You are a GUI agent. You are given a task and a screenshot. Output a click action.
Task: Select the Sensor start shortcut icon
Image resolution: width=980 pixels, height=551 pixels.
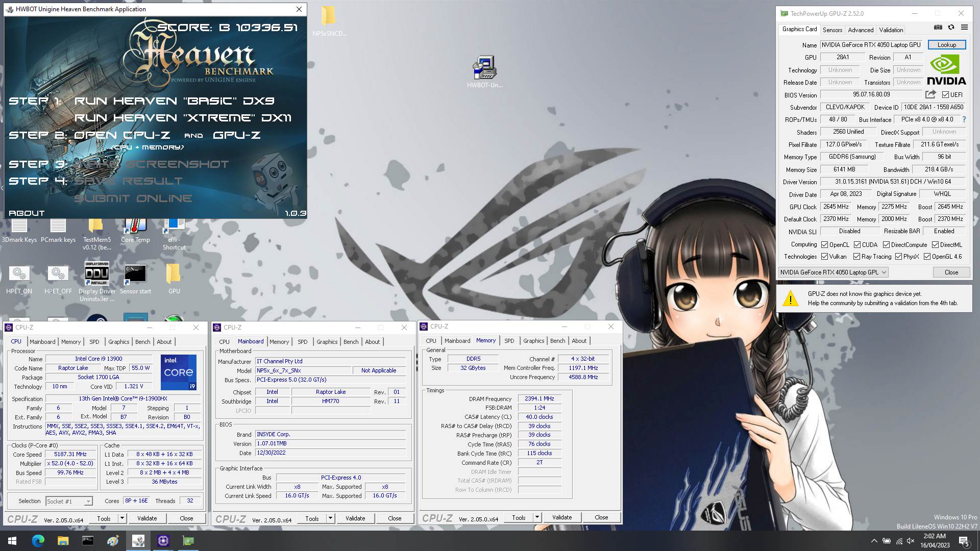(x=135, y=279)
